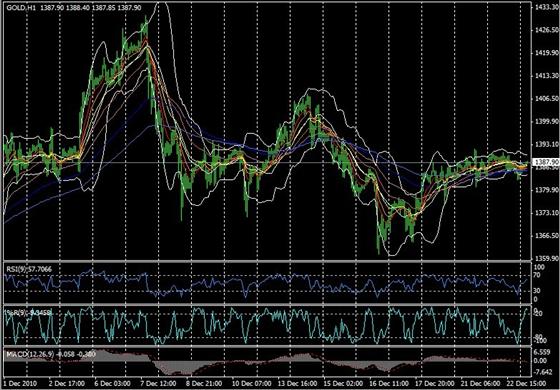
Task: Select the 1406.50 price level on axis
Action: click(x=546, y=99)
